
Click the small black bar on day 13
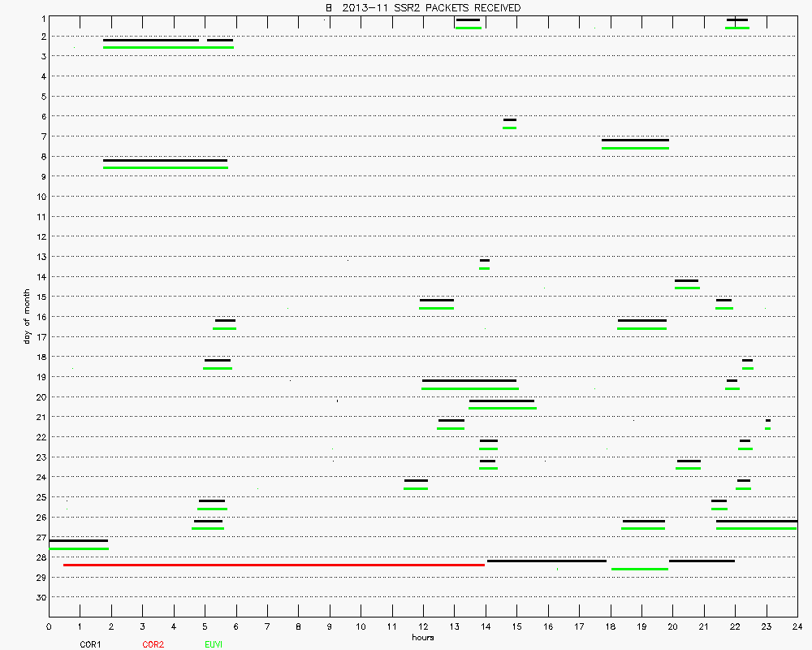(484, 261)
